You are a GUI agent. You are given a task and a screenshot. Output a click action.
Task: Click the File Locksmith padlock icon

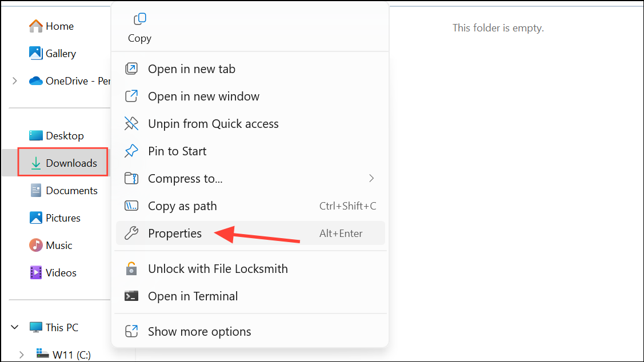point(131,269)
